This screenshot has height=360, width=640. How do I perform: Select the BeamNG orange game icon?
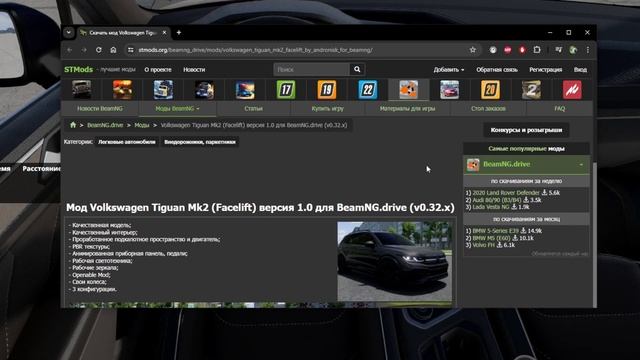[409, 89]
